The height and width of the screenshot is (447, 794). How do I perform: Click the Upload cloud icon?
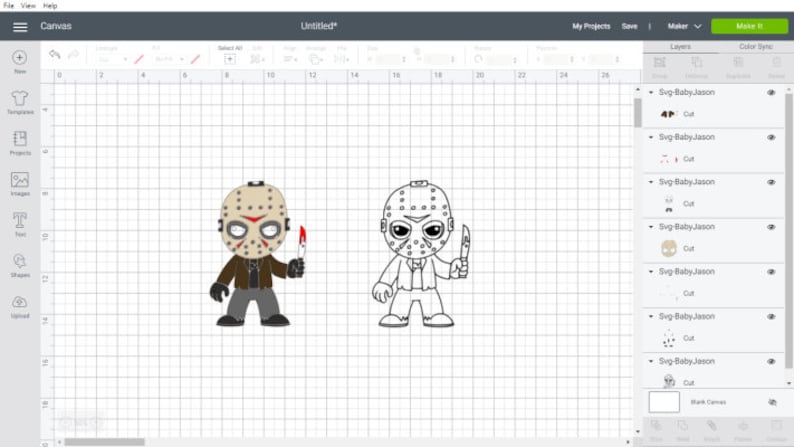[20, 302]
